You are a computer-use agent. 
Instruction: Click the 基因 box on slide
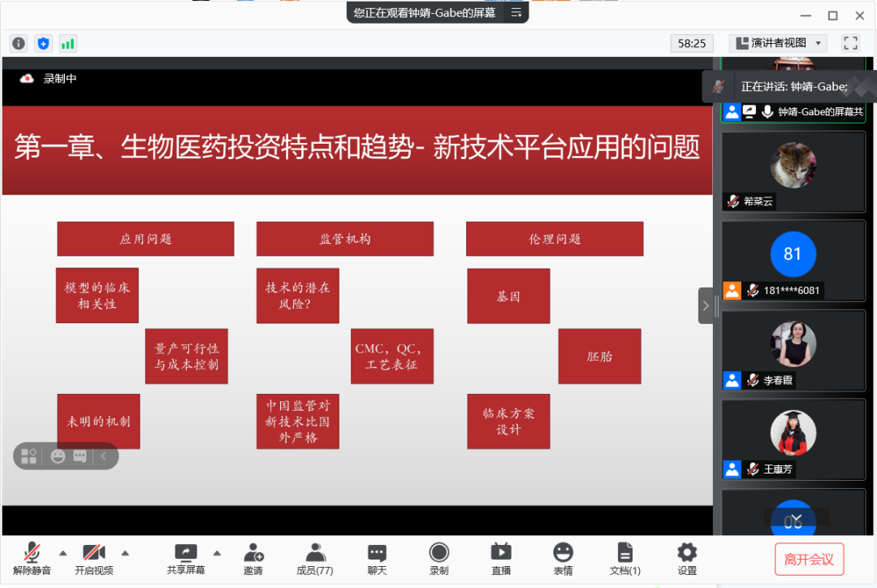508,296
